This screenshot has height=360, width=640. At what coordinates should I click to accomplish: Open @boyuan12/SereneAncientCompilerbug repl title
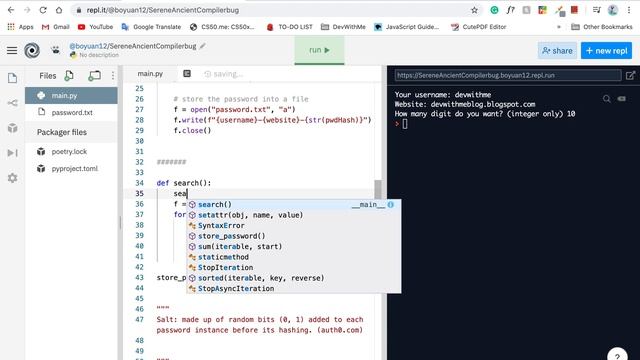click(133, 46)
